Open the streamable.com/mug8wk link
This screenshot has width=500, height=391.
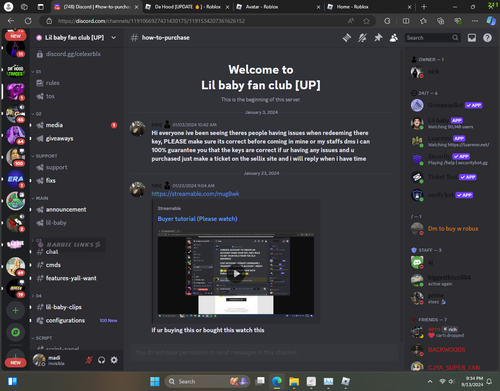[x=195, y=194]
